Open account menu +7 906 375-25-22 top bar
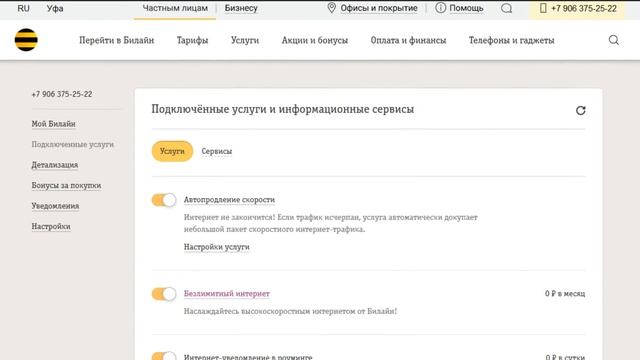Image resolution: width=640 pixels, height=360 pixels. point(578,9)
